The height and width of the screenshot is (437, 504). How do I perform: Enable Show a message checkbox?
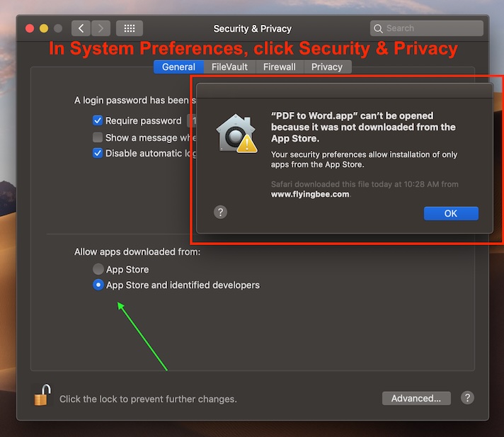98,137
